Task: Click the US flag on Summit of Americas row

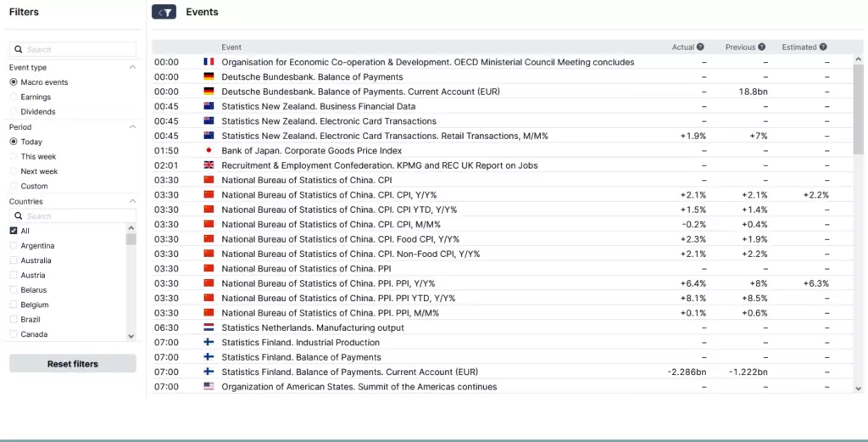Action: [x=209, y=387]
